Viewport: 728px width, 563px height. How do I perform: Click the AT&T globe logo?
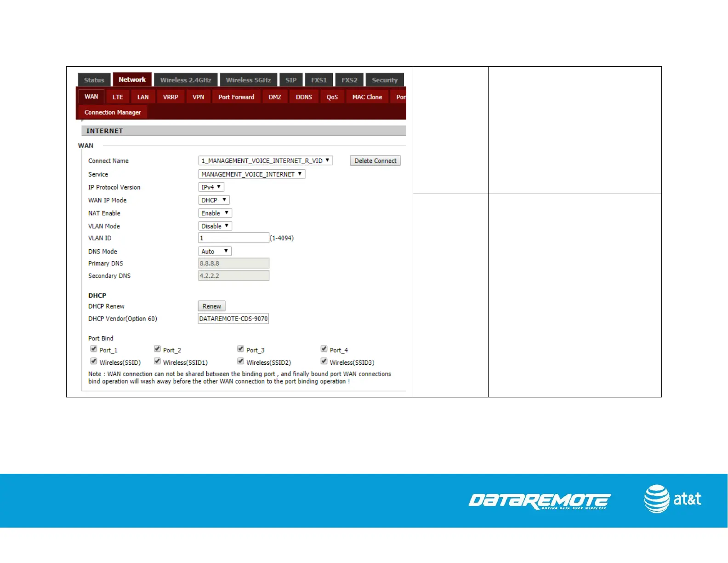656,499
